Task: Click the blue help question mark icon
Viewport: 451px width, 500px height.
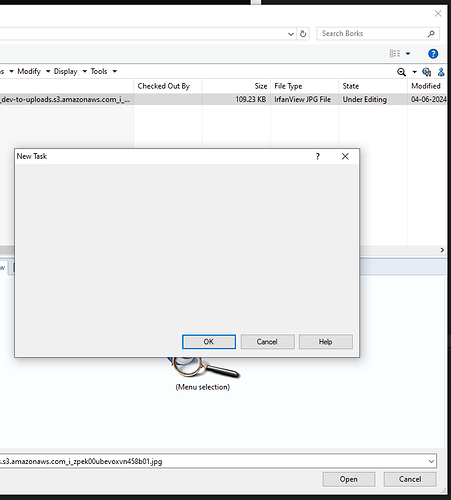Action: click(x=433, y=54)
